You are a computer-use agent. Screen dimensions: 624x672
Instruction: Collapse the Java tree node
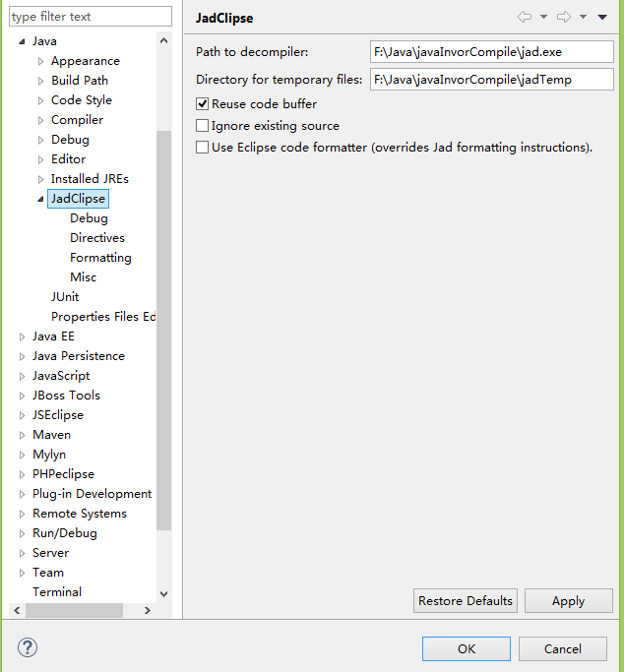pos(22,41)
